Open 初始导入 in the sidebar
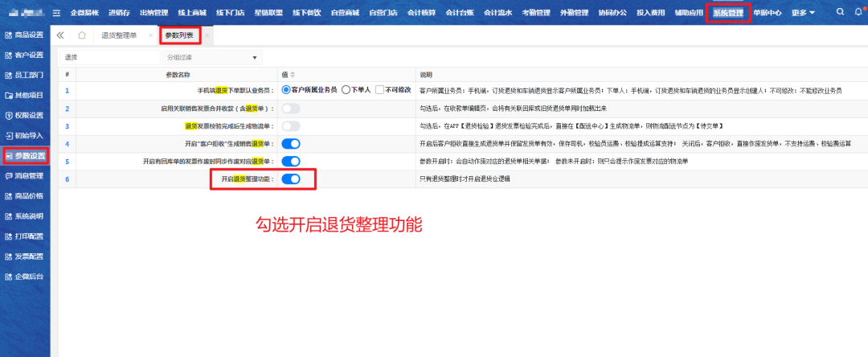 pos(24,136)
